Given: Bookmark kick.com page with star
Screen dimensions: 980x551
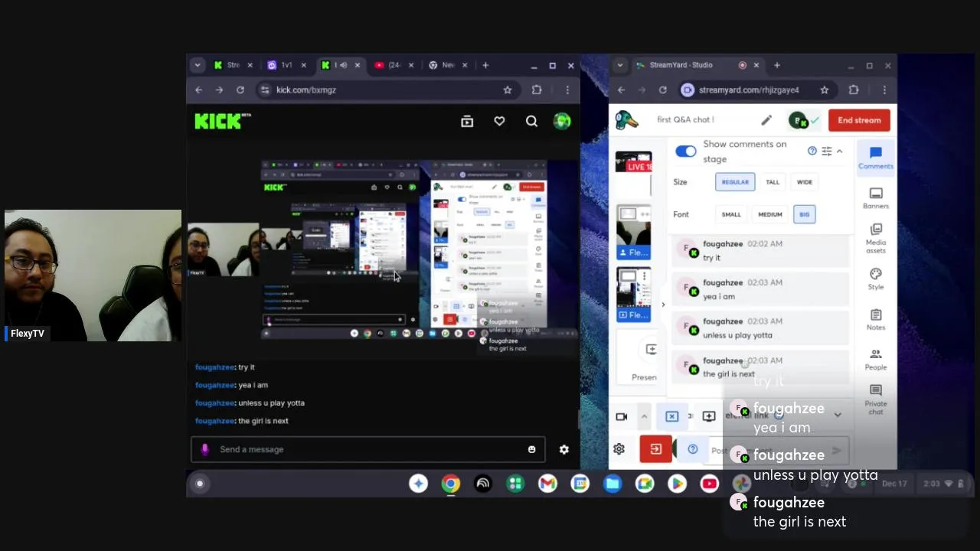Looking at the screenshot, I should pos(507,90).
